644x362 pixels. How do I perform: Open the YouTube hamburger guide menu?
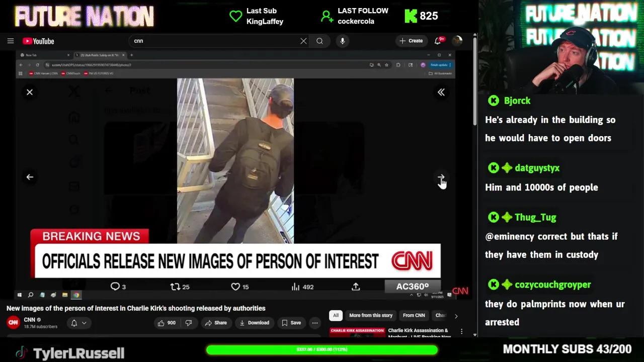pyautogui.click(x=11, y=41)
